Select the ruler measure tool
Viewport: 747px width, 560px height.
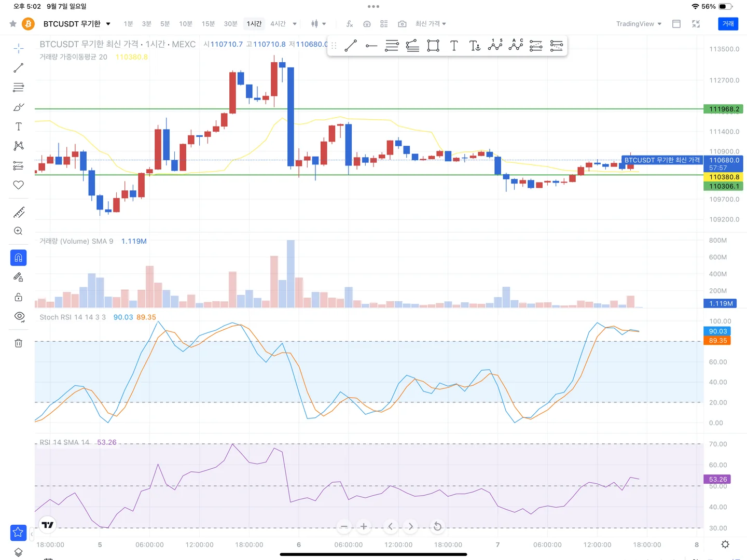pyautogui.click(x=19, y=212)
